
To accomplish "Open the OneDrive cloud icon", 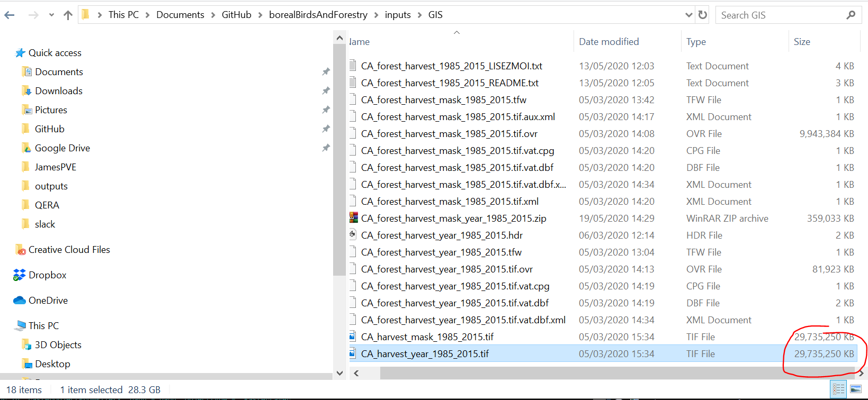I will 20,301.
